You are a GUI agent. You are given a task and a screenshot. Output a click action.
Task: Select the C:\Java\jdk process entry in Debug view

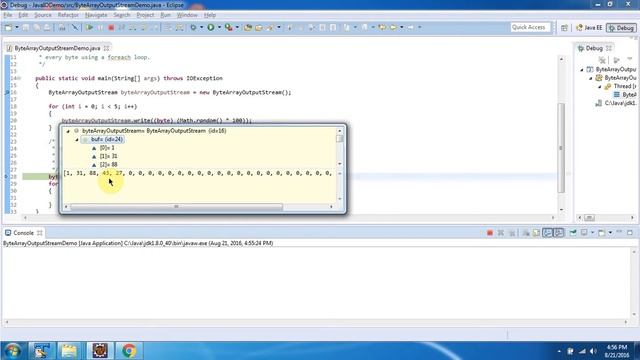click(x=616, y=103)
